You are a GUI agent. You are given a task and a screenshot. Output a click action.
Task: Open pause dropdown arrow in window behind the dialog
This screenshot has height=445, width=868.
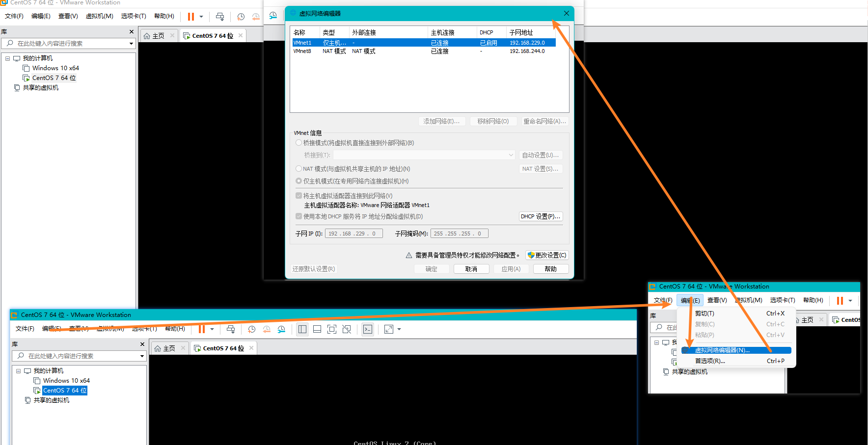pyautogui.click(x=201, y=17)
